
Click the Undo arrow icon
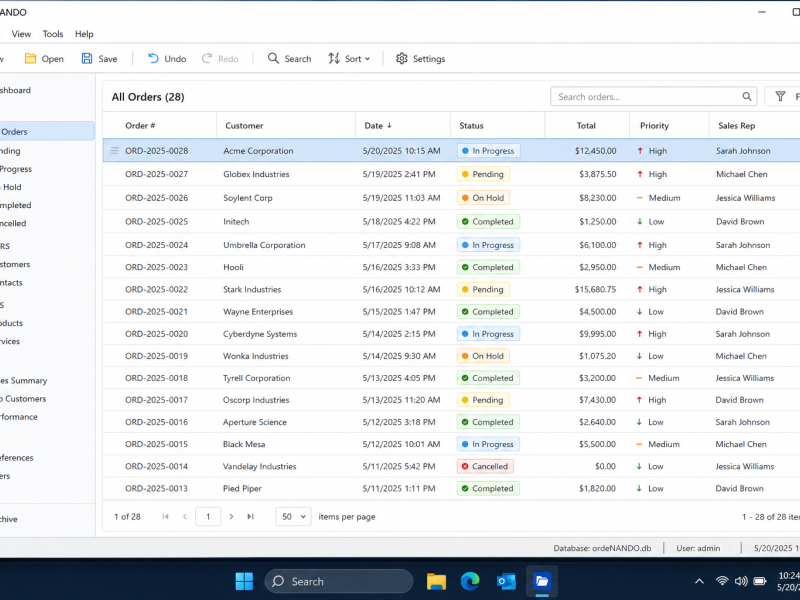(153, 59)
